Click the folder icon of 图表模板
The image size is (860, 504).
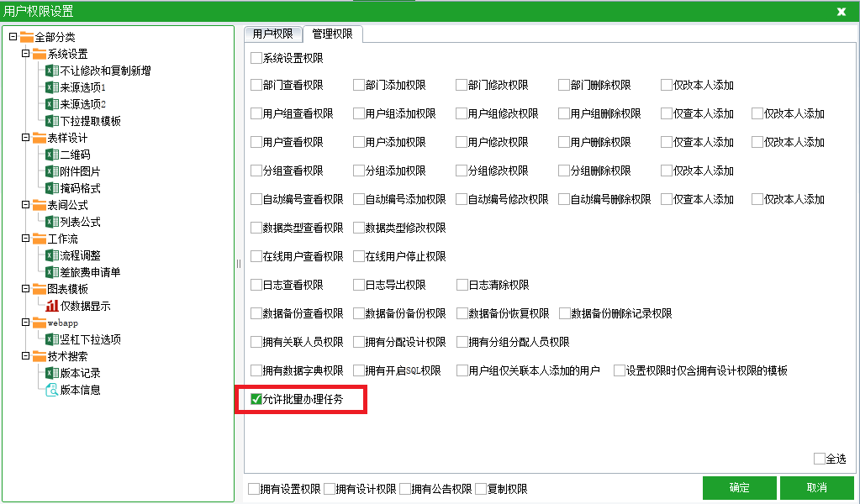click(x=40, y=289)
